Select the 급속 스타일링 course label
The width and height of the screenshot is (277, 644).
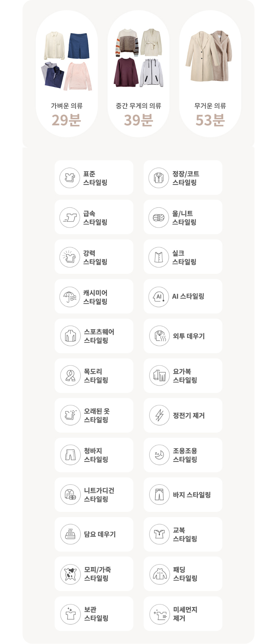click(95, 218)
